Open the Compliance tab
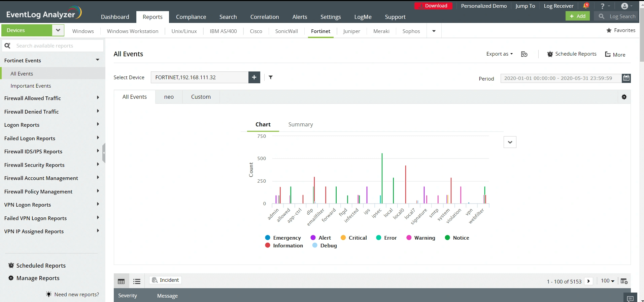 [x=191, y=17]
